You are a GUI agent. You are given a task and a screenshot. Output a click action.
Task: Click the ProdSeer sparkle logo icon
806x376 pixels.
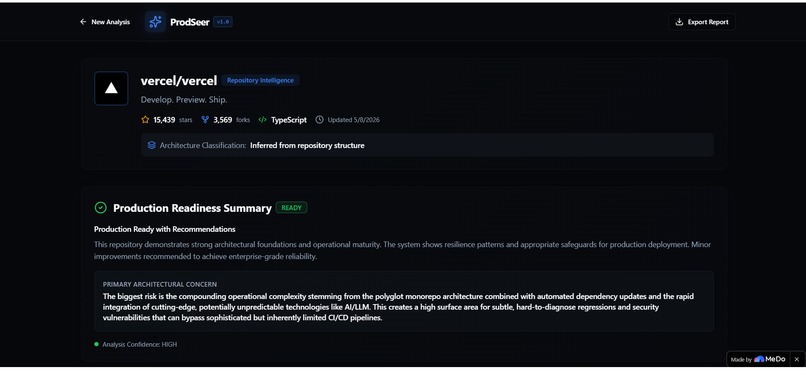[x=155, y=22]
